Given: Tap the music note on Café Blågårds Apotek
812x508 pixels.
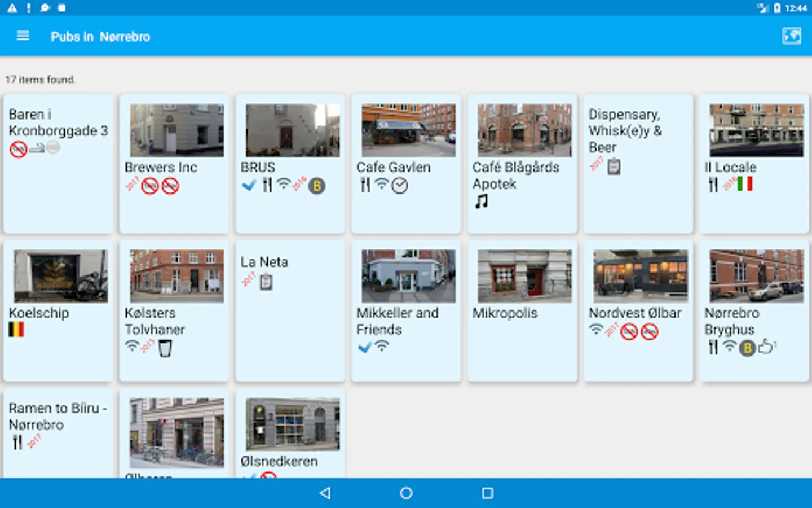Looking at the screenshot, I should point(482,201).
